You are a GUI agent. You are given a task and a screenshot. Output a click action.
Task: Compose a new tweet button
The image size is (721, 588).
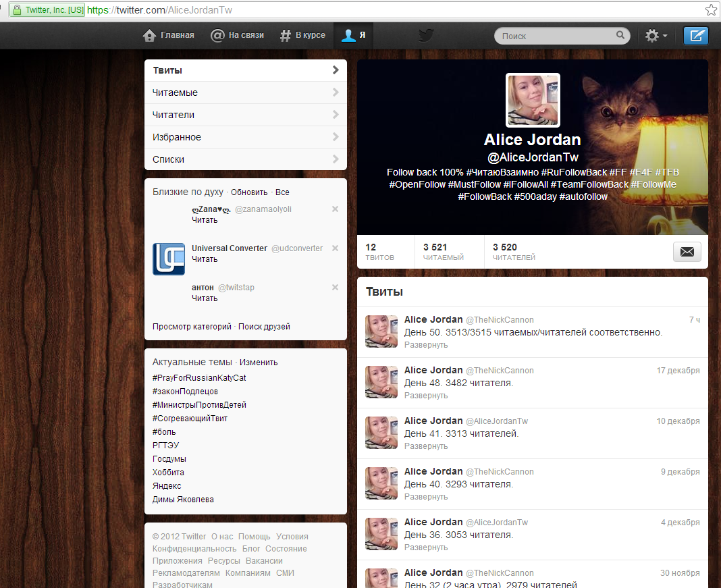click(x=696, y=35)
